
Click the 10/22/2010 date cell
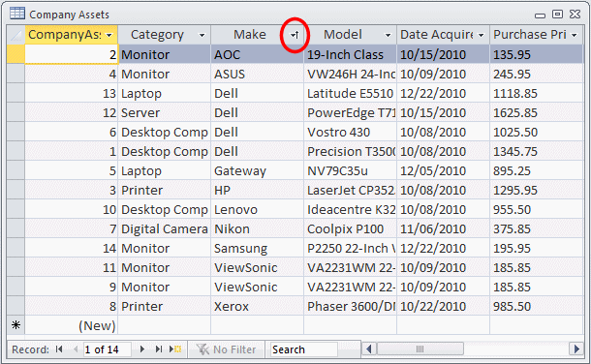(x=444, y=306)
